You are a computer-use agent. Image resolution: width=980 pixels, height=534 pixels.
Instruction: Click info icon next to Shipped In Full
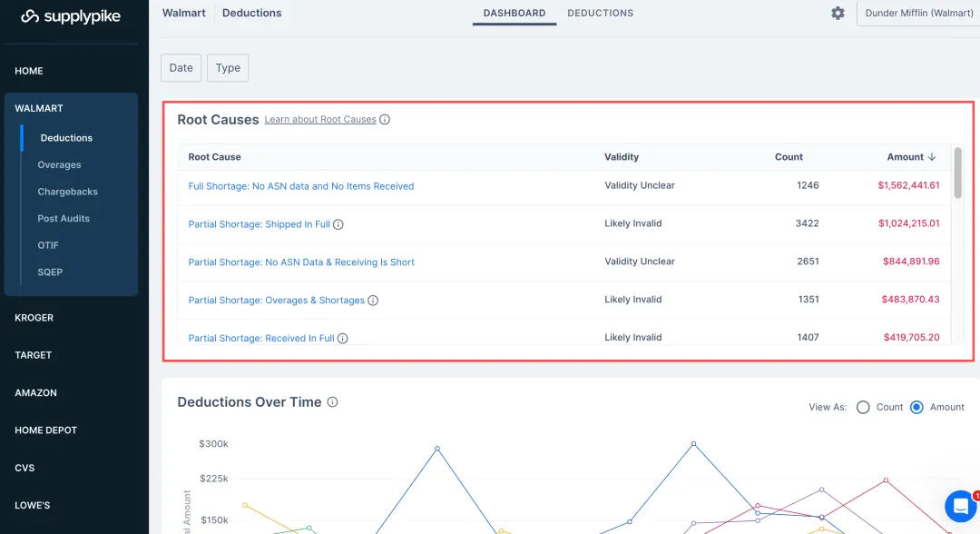338,224
